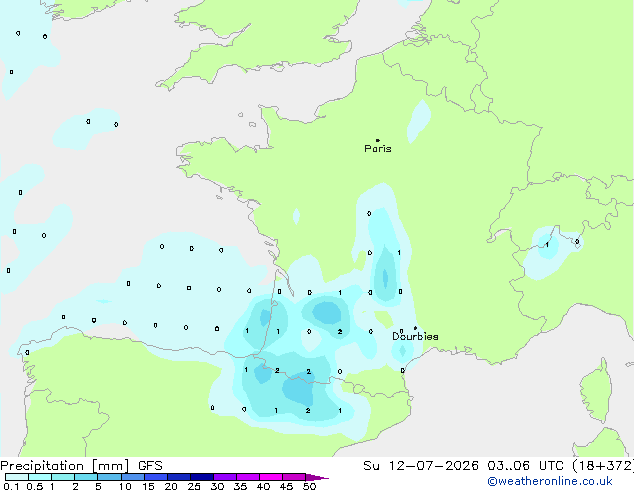Image resolution: width=634 pixels, height=490 pixels.
Task: Pick the 35–40 mm purple legend swatch
Action: pos(248,477)
